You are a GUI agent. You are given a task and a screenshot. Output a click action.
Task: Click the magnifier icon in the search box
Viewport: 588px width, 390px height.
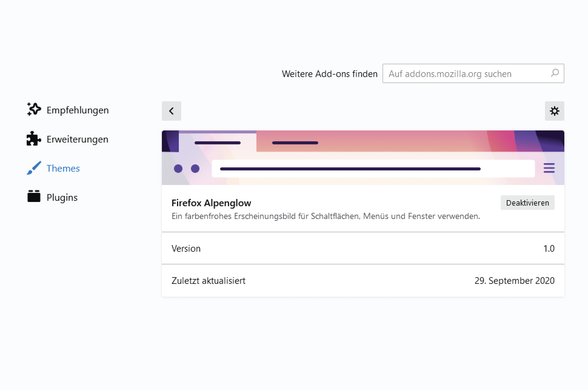(x=555, y=73)
